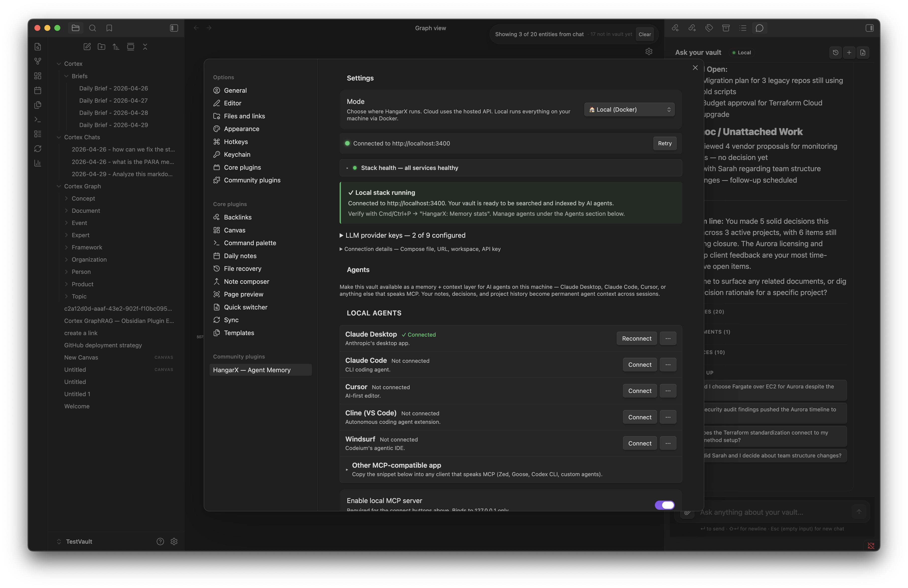Reconnect Claude Desktop agent
The height and width of the screenshot is (588, 908).
point(636,338)
